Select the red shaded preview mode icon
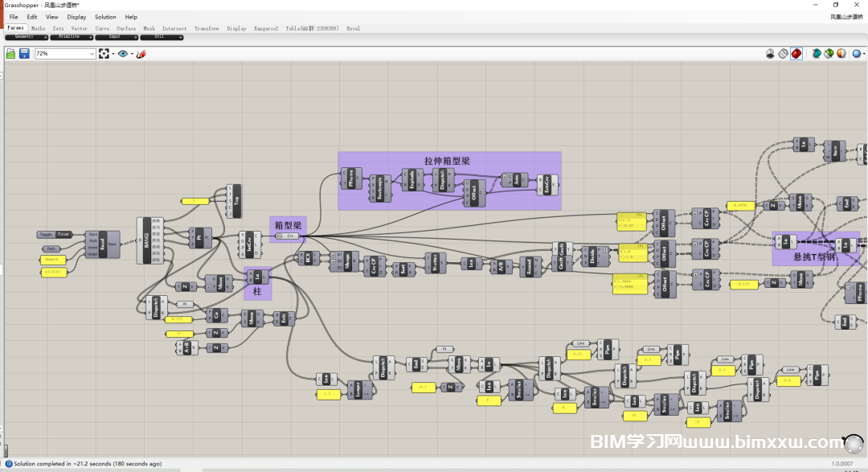Viewport: 868px width, 472px height. coord(796,54)
